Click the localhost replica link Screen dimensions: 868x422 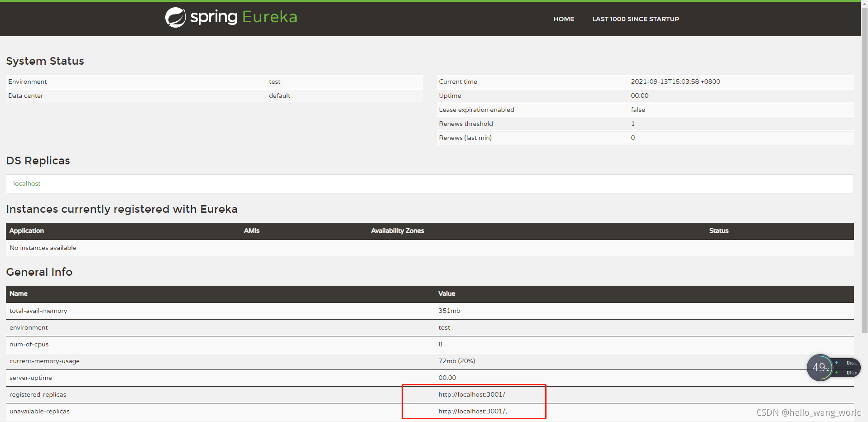(x=27, y=183)
